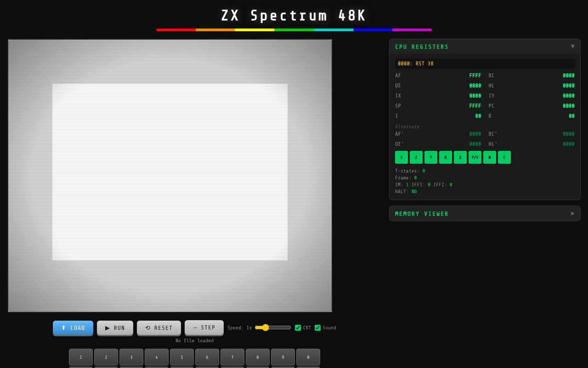Click virtual keyboard key 8
This screenshot has height=368, width=588.
tap(258, 357)
